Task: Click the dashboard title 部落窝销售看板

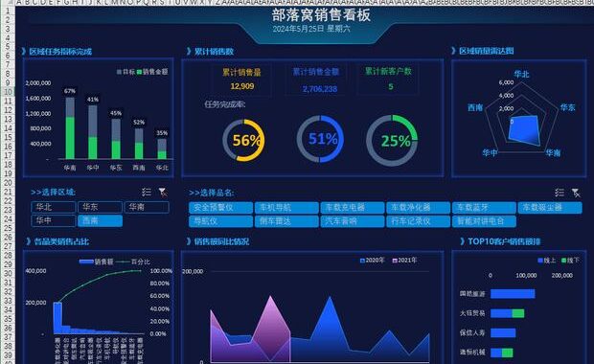Action: (x=321, y=15)
